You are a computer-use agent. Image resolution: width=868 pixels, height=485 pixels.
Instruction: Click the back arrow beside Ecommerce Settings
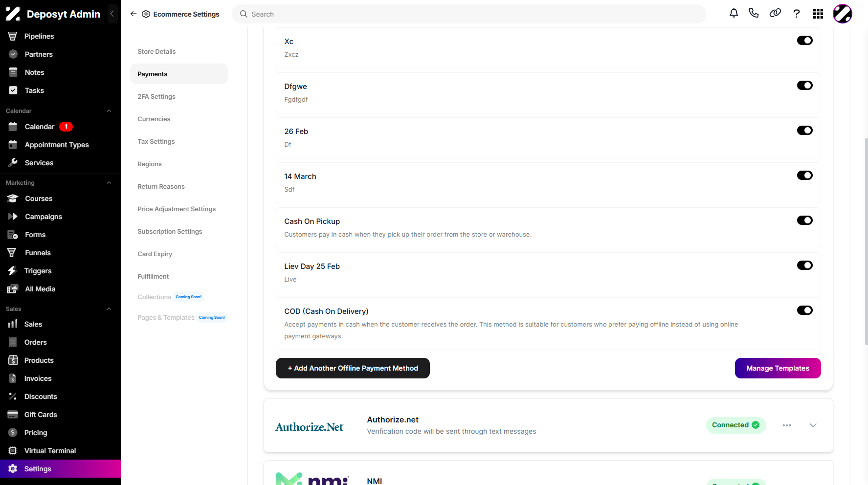[x=133, y=14]
